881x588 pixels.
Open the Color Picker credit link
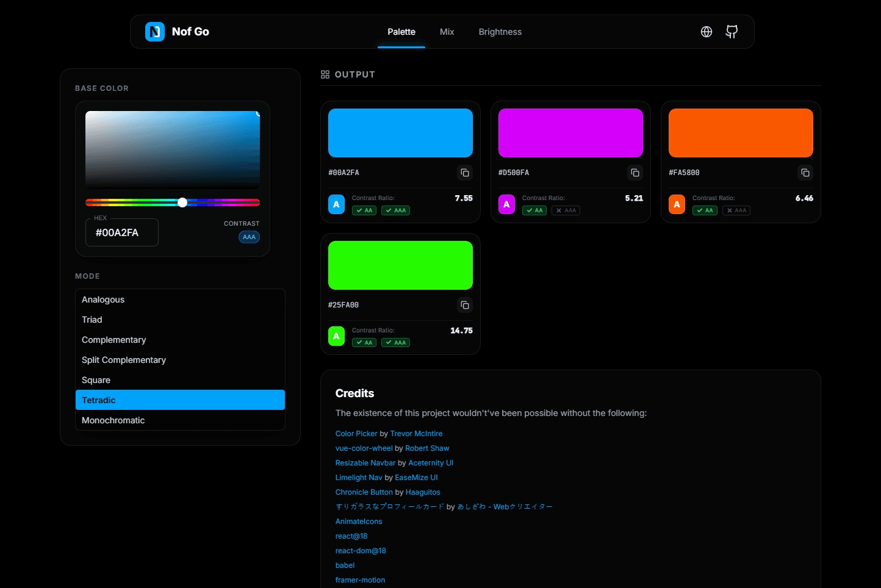click(356, 434)
